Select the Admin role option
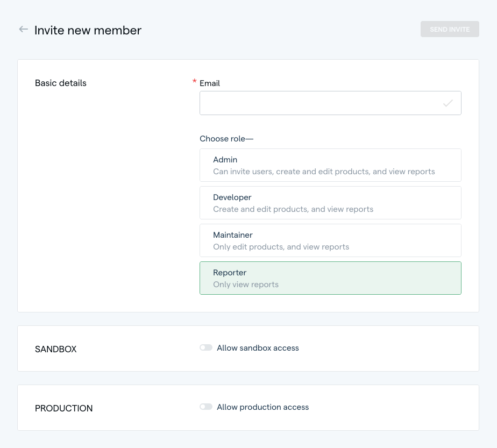The image size is (497, 448). point(330,165)
